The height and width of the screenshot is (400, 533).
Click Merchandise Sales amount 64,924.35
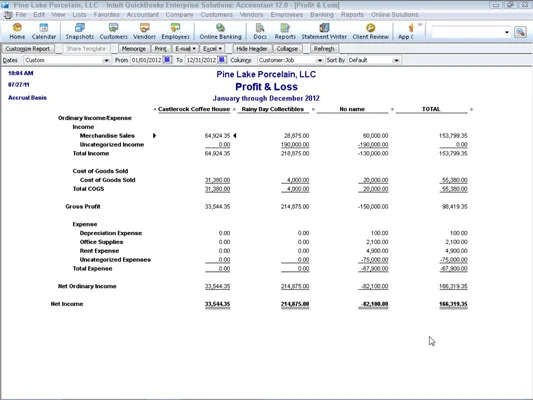(x=217, y=136)
